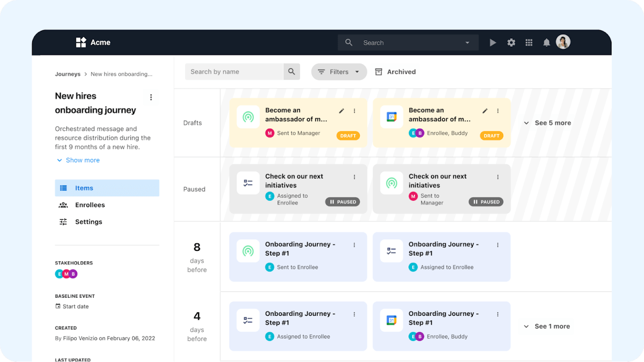Viewport: 644px width, 362px height.
Task: Expand See 5 more drafts
Action: point(547,123)
